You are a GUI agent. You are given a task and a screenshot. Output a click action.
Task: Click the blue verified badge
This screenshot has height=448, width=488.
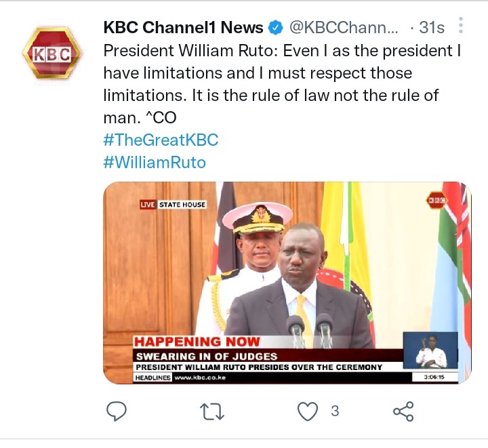(275, 27)
